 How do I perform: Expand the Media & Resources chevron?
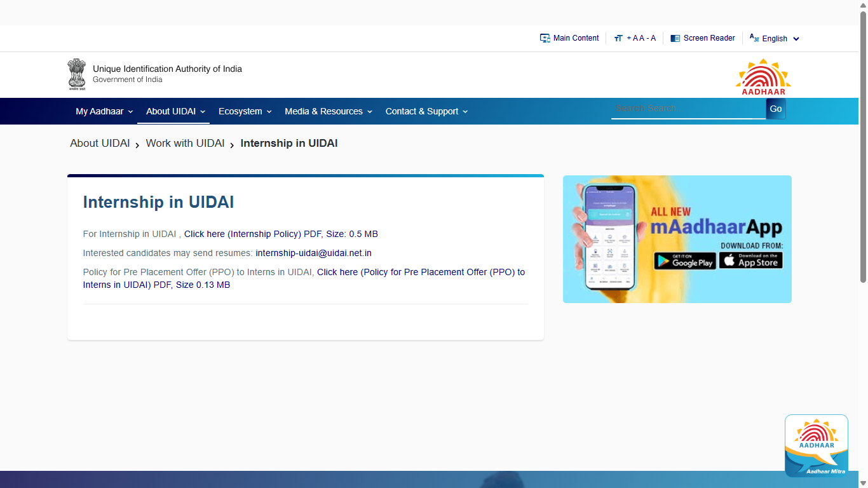[370, 112]
